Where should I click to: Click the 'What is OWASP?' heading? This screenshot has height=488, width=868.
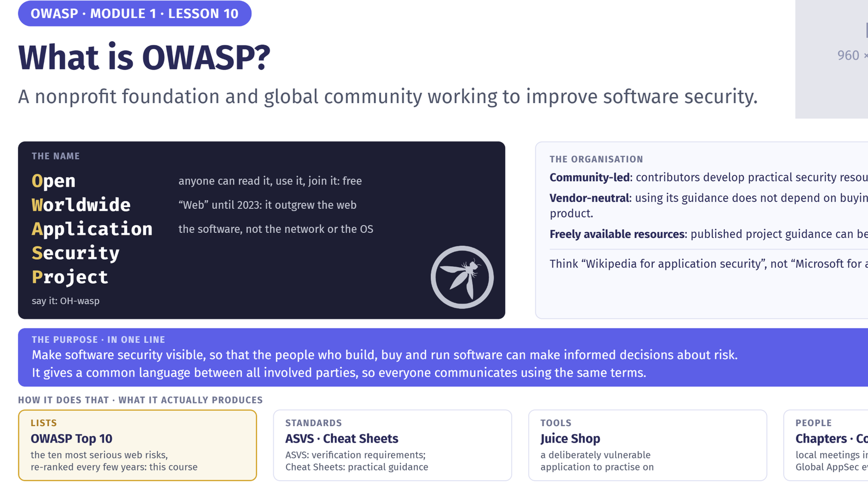point(144,57)
